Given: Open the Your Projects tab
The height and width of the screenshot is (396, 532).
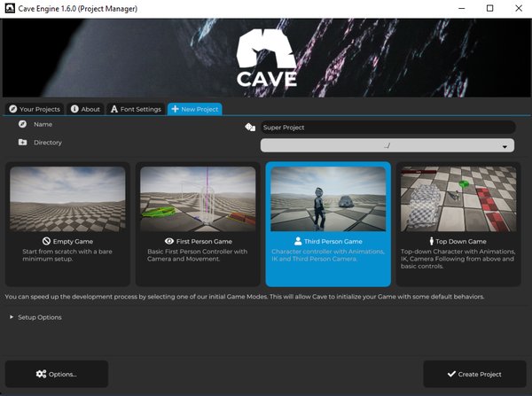Looking at the screenshot, I should (x=35, y=109).
